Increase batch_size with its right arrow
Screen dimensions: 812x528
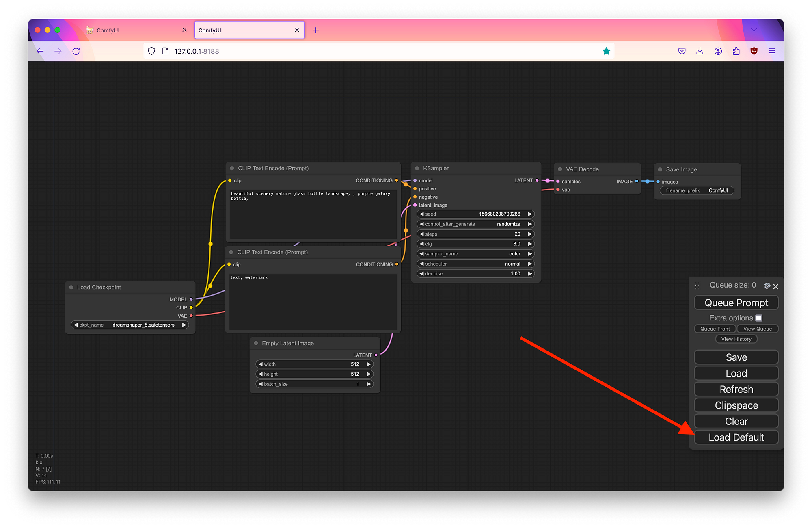coord(369,384)
